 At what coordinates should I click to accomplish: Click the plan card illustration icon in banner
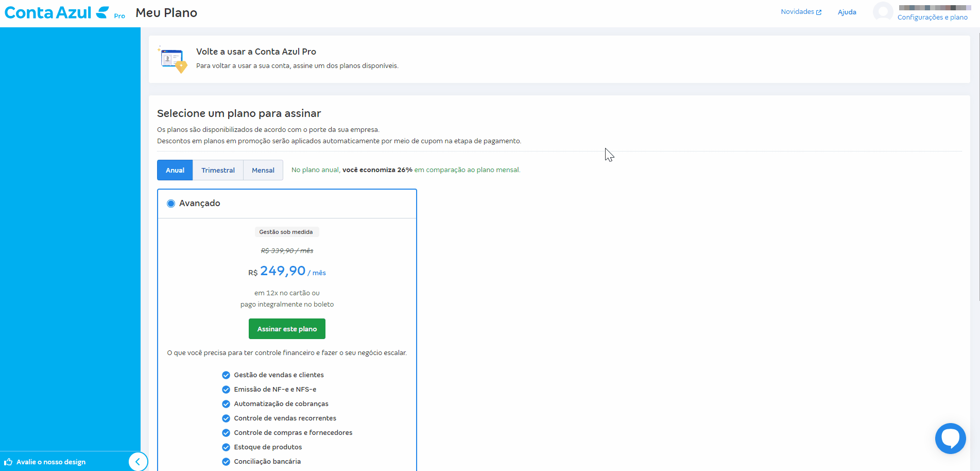tap(173, 59)
